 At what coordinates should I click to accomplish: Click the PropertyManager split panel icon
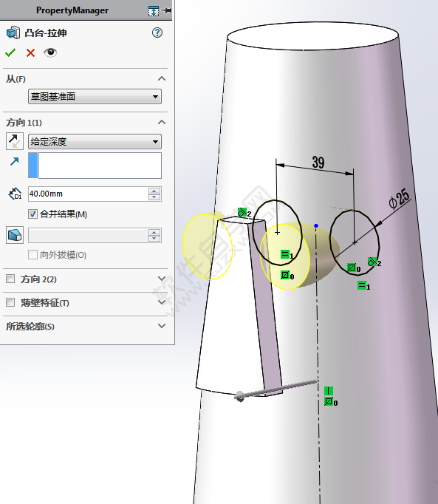(x=154, y=11)
